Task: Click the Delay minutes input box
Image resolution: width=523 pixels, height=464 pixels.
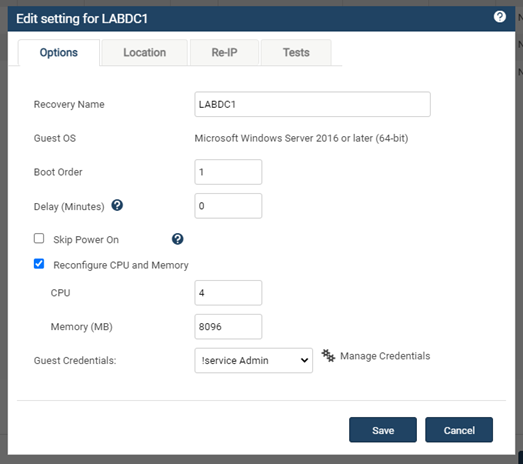Action: 228,206
